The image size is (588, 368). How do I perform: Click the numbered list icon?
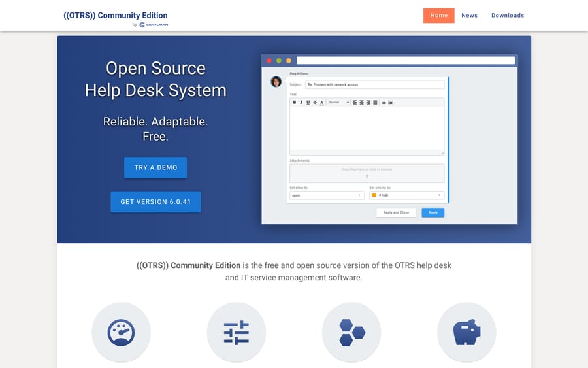coord(390,103)
